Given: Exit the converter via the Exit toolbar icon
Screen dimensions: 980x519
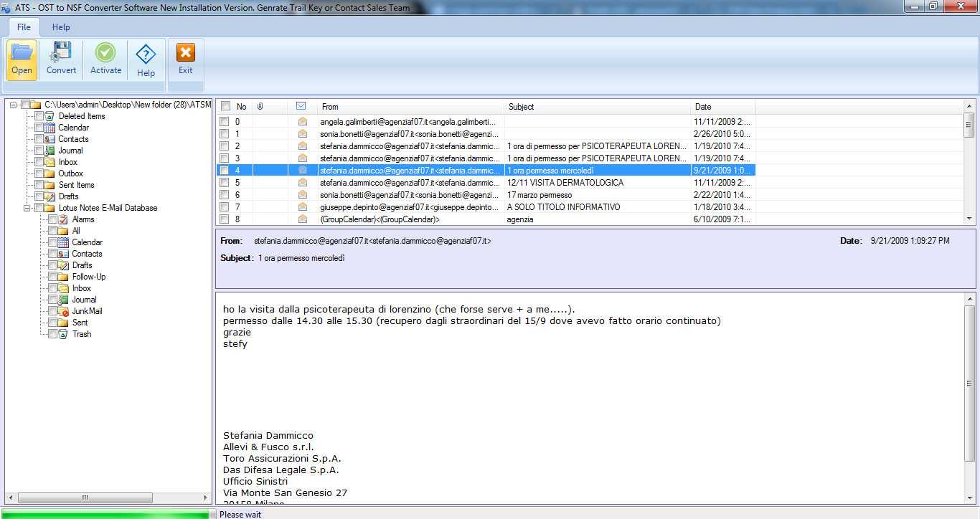Looking at the screenshot, I should [x=185, y=57].
